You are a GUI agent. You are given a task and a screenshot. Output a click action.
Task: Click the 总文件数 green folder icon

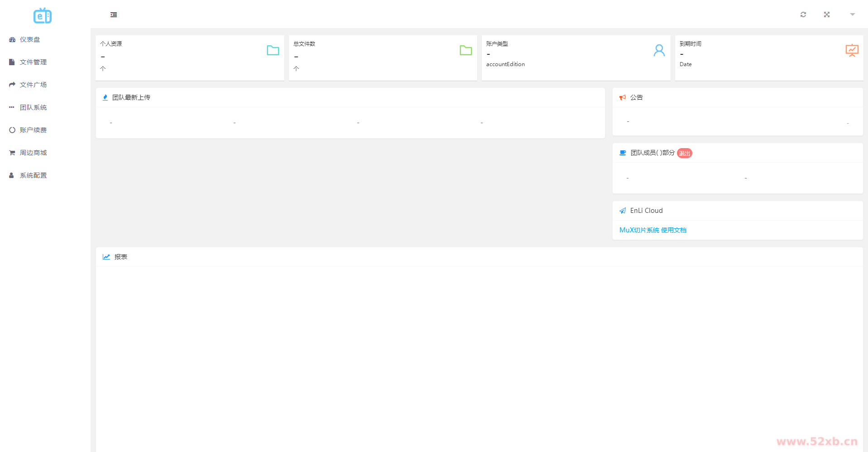pyautogui.click(x=465, y=50)
